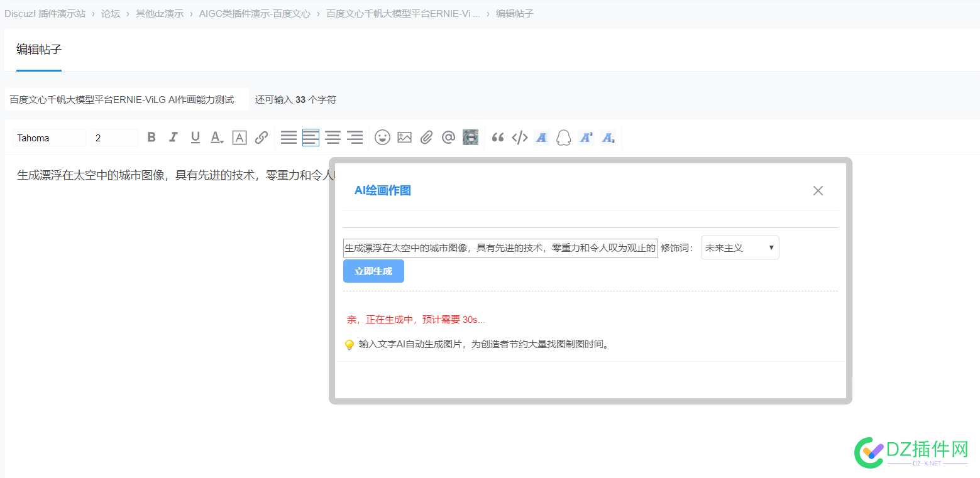Mention a user with the @ icon
This screenshot has height=478, width=980.
448,137
